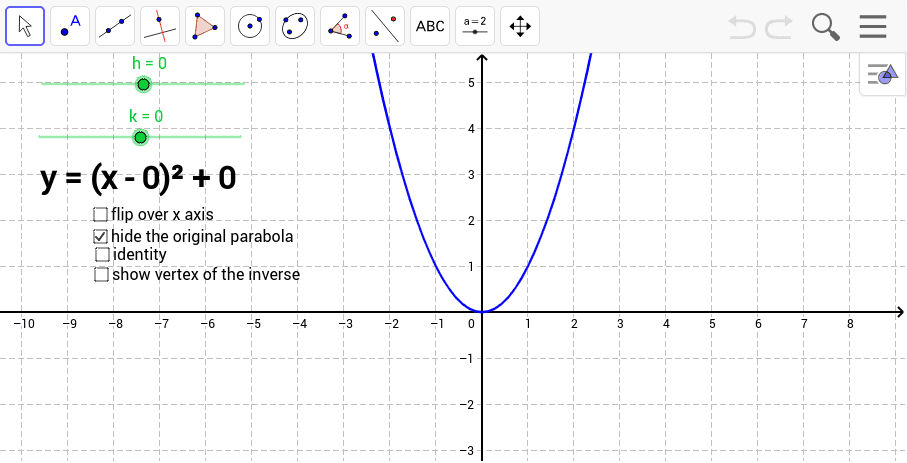Select the Angle measurement tool
Viewport: 907px width, 463px height.
(340, 26)
